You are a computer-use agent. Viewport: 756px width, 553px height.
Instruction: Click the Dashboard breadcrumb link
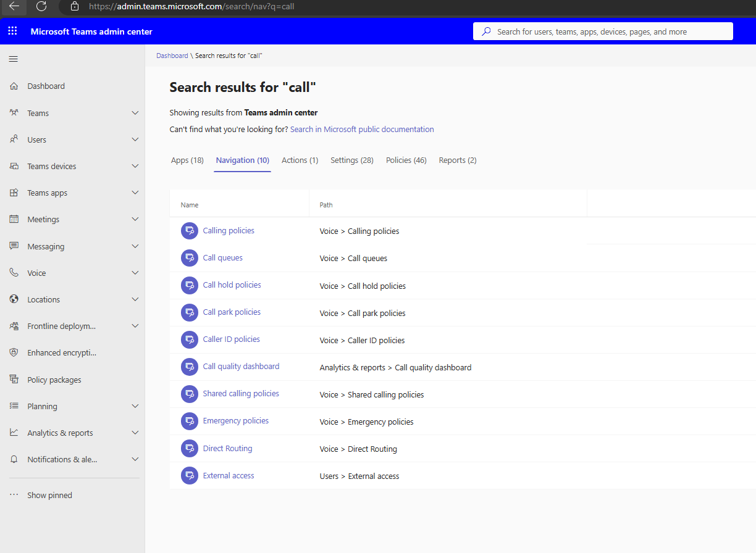tap(172, 56)
